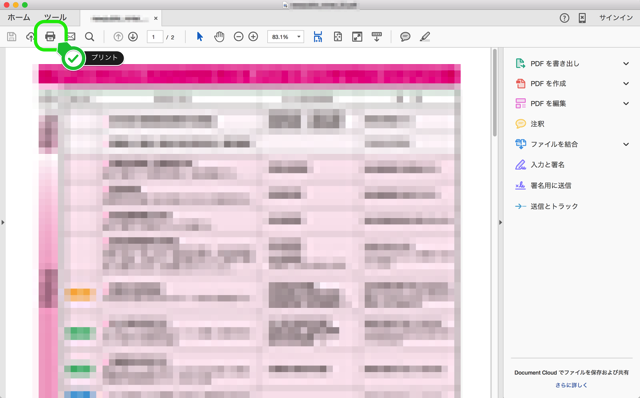Click the ファイルを結合 icon
The image size is (640, 398).
pos(520,144)
